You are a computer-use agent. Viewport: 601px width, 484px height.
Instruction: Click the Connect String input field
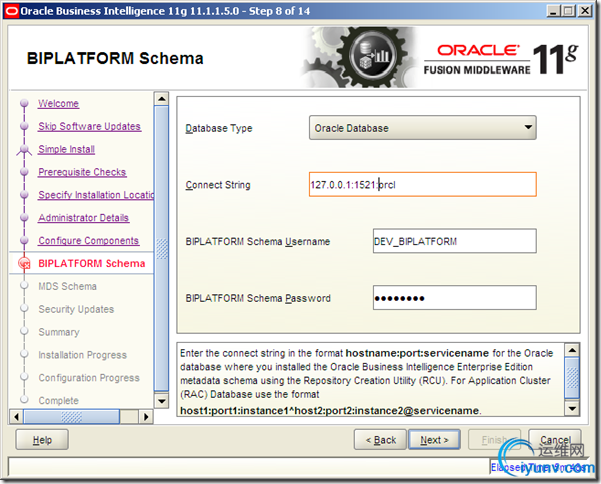coord(422,185)
